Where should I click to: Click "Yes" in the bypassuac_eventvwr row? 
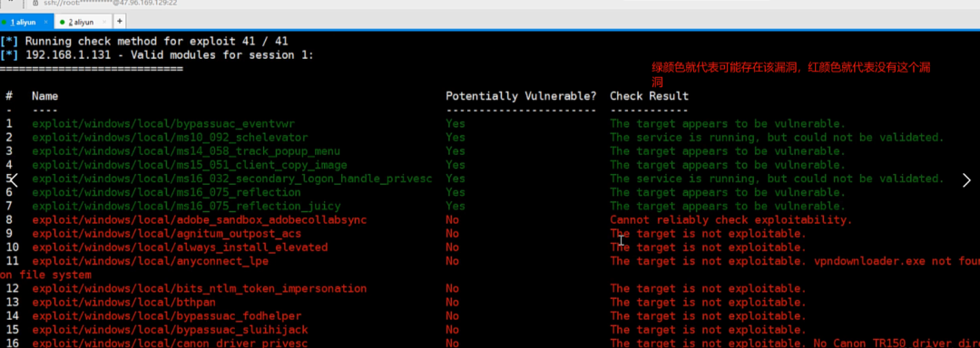pyautogui.click(x=455, y=123)
